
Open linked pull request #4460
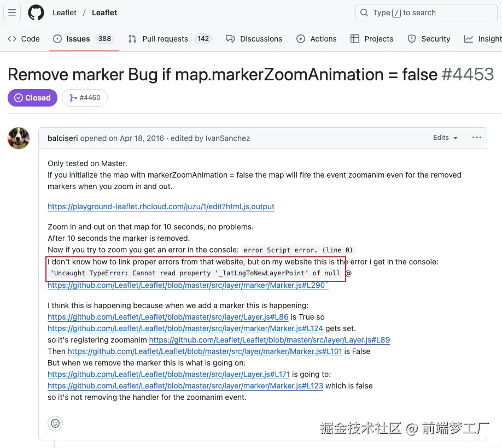[85, 98]
